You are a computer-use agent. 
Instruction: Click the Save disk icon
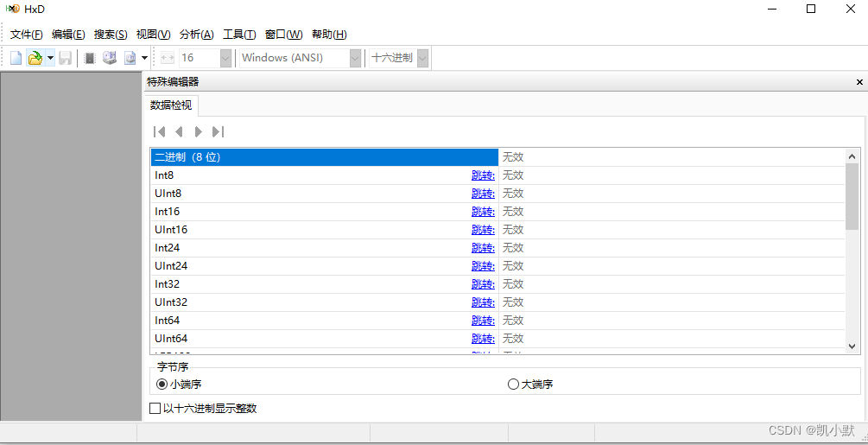65,58
